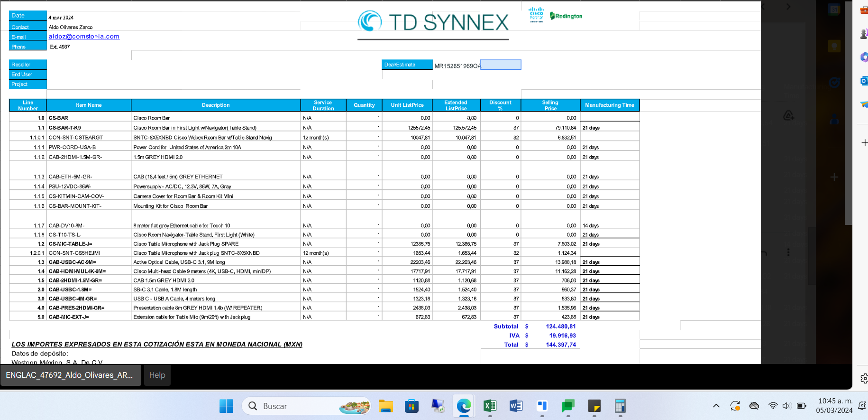Image resolution: width=868 pixels, height=420 pixels.
Task: Select the ENGLAC_47692_Aldo_Olivares sheet tab
Action: (x=71, y=375)
